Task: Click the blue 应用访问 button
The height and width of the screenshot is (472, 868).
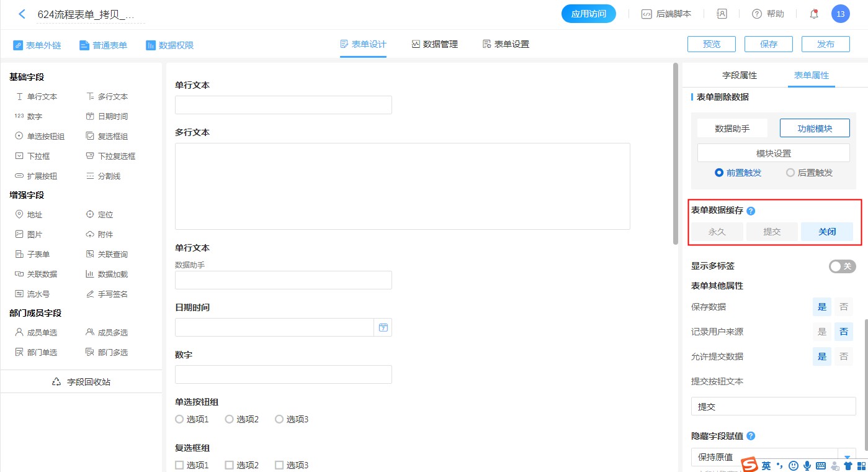Action: [588, 14]
